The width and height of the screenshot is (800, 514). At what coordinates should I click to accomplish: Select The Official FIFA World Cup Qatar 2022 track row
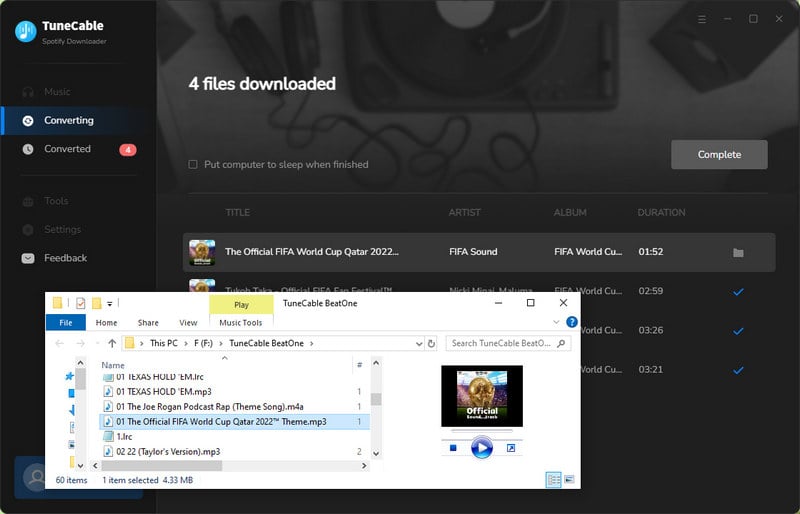[x=479, y=252]
